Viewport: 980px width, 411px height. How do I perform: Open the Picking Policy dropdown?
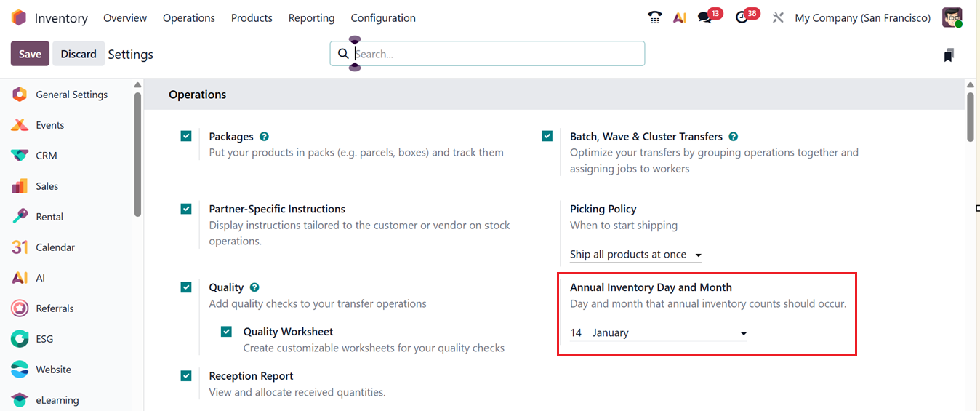[x=635, y=255]
